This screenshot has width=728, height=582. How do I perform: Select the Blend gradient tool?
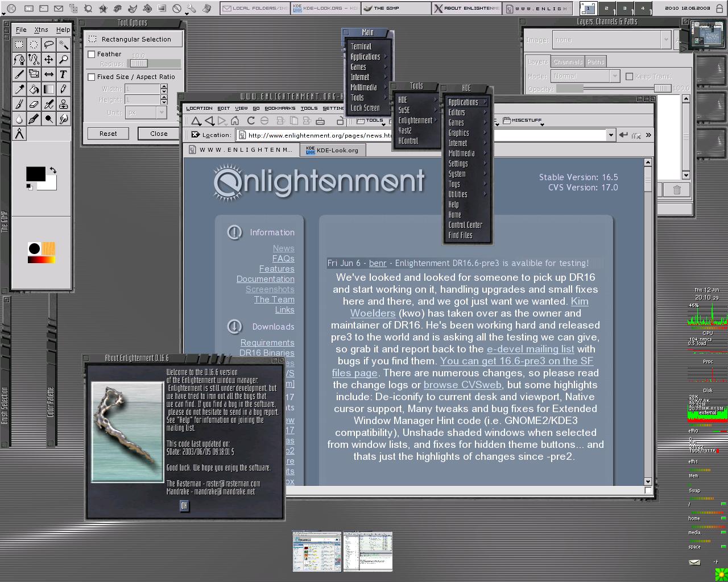[49, 89]
